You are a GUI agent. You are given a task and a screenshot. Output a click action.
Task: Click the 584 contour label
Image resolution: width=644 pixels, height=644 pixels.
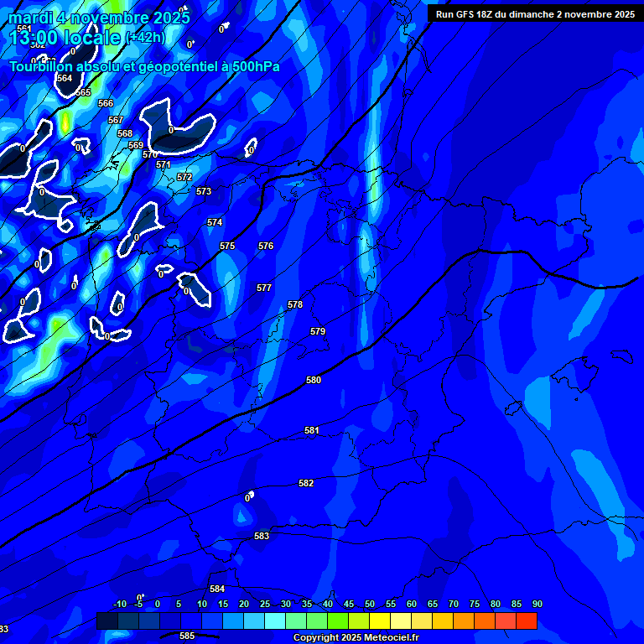(x=217, y=589)
